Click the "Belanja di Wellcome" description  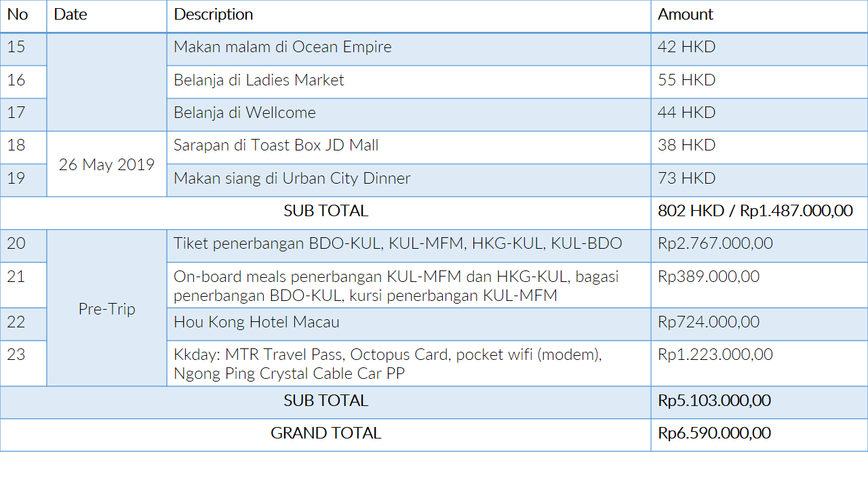[245, 113]
